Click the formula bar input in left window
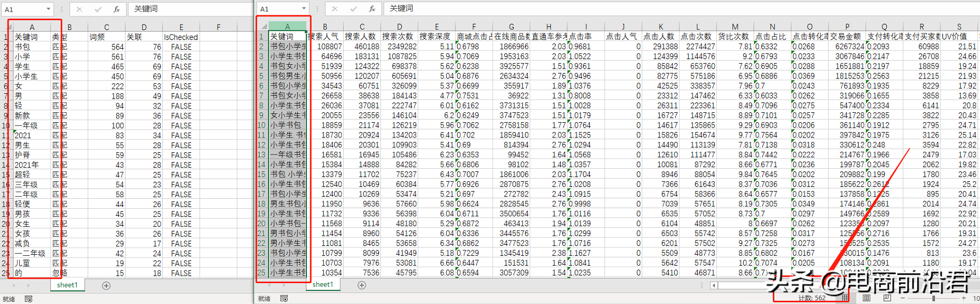 (x=190, y=9)
